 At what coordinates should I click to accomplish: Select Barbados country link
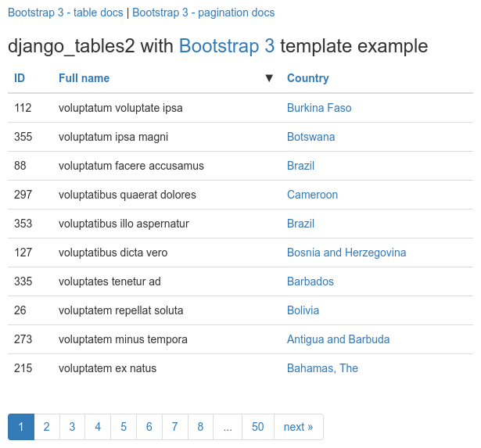310,281
